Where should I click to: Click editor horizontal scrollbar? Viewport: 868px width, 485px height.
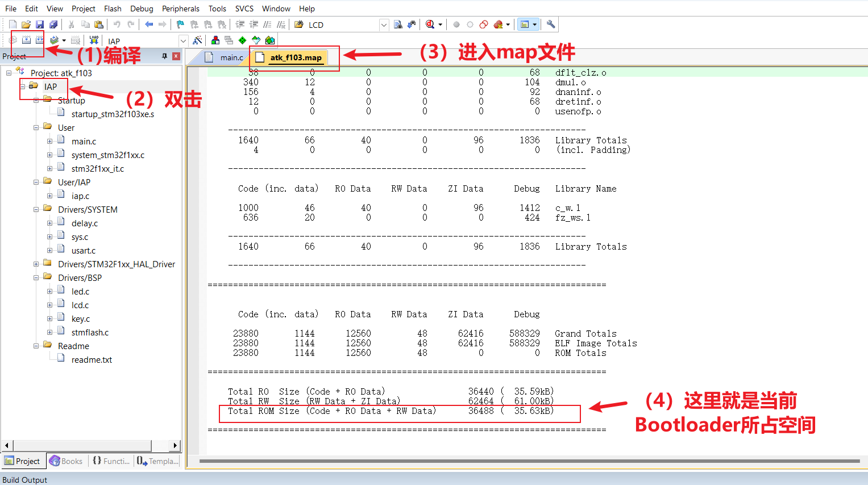(x=529, y=461)
